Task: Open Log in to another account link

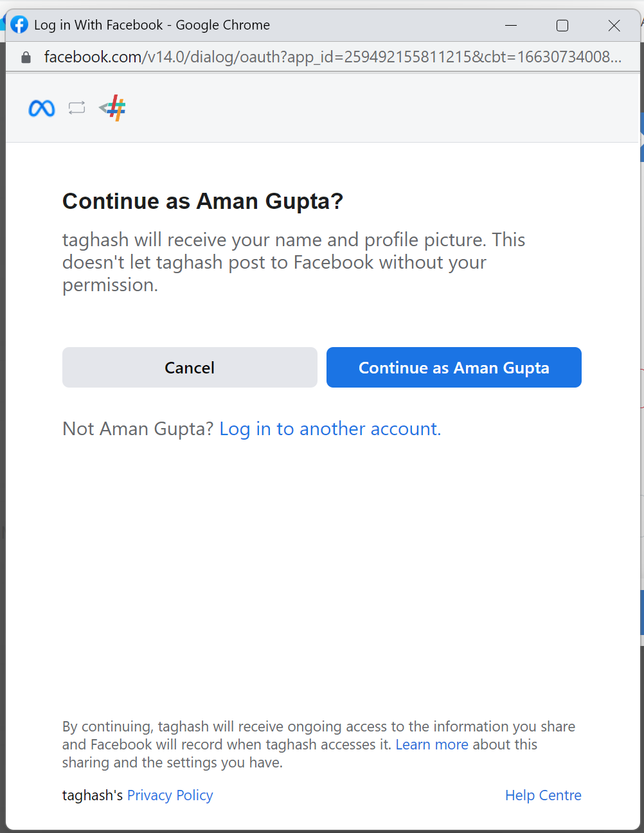Action: point(330,429)
